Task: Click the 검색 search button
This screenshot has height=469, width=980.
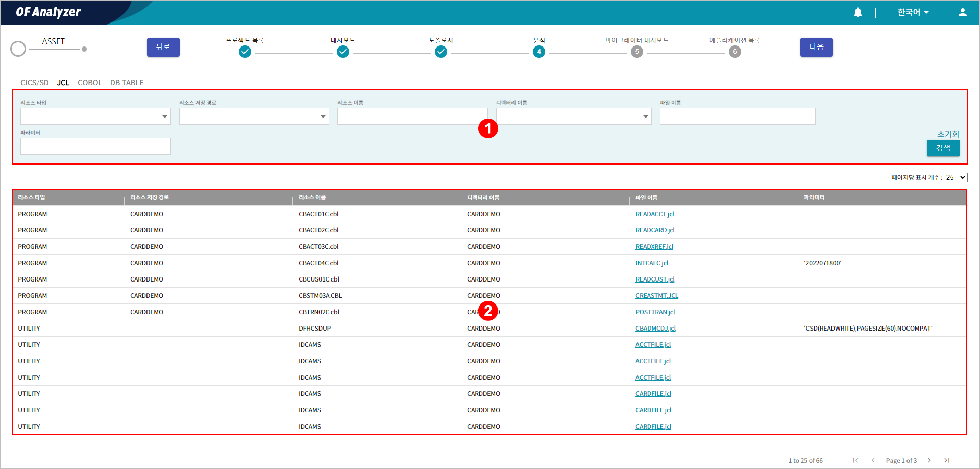Action: click(x=943, y=148)
